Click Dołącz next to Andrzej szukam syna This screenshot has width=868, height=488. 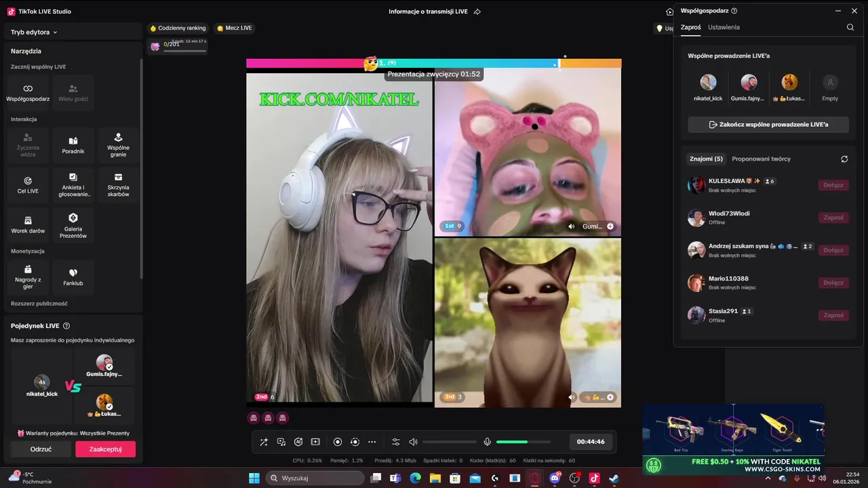833,250
